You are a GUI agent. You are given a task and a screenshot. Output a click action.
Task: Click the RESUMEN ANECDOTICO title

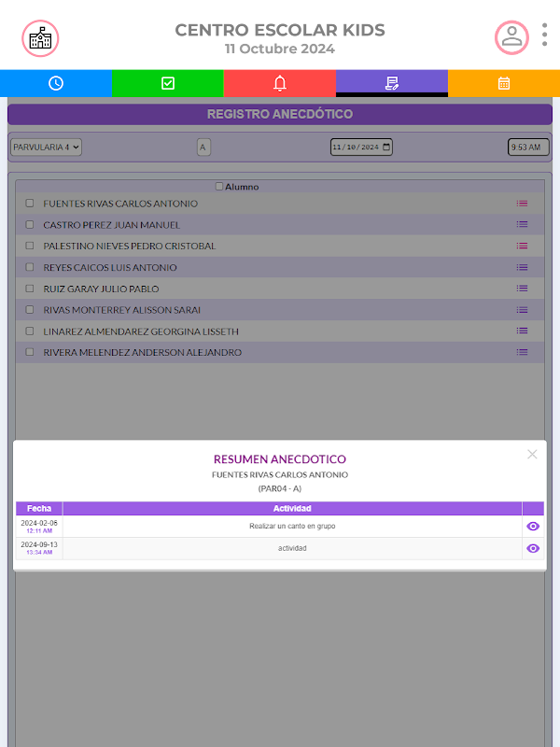[x=279, y=459]
